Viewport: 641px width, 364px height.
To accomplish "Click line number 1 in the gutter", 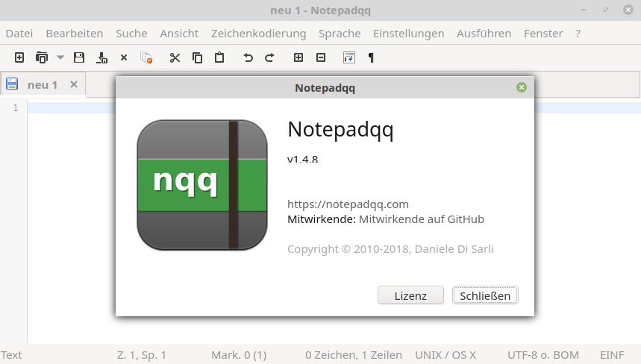I will [16, 108].
